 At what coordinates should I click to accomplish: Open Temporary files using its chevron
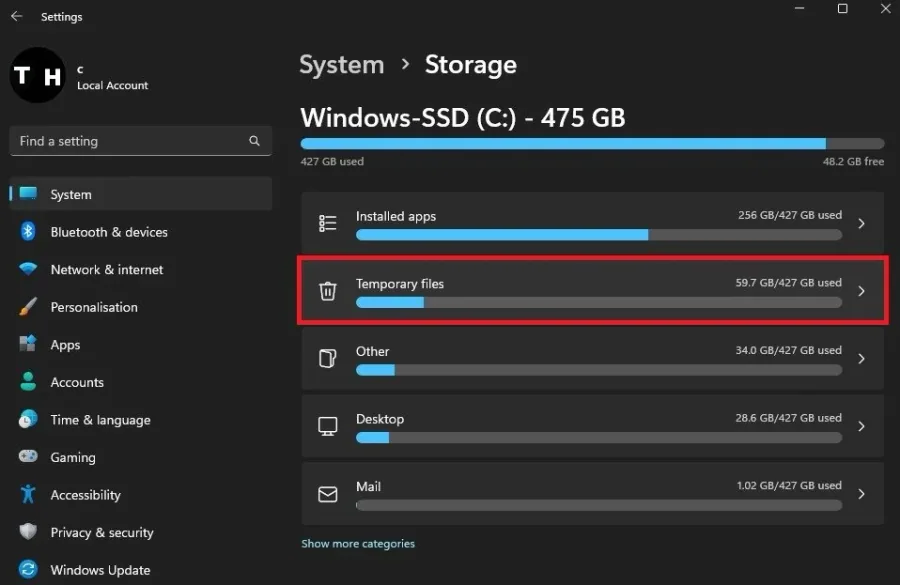pos(862,291)
